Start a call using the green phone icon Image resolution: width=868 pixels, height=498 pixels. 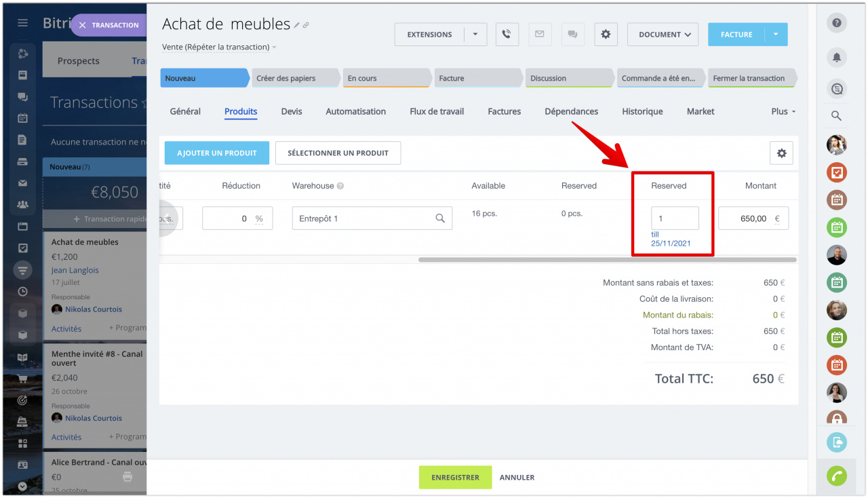(837, 476)
